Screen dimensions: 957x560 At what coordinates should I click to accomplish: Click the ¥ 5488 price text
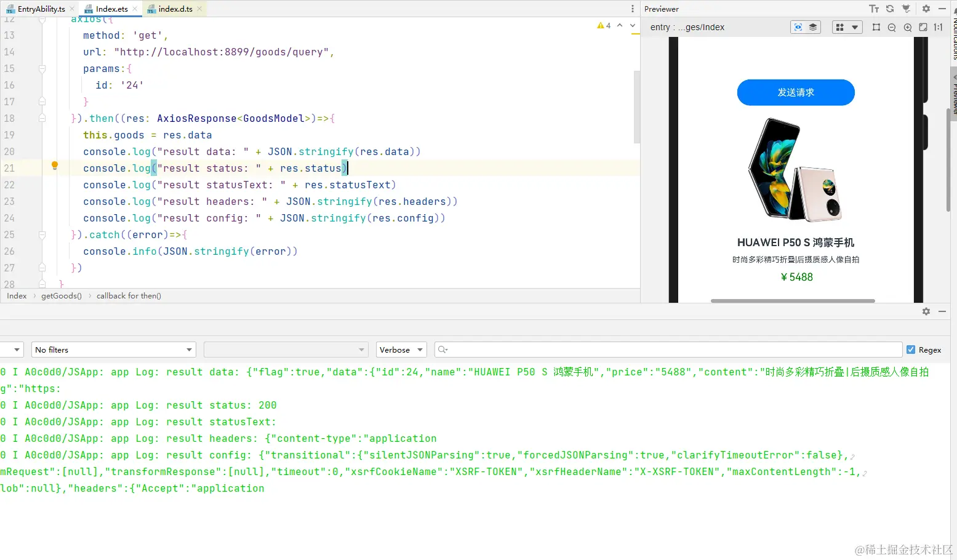pyautogui.click(x=796, y=277)
